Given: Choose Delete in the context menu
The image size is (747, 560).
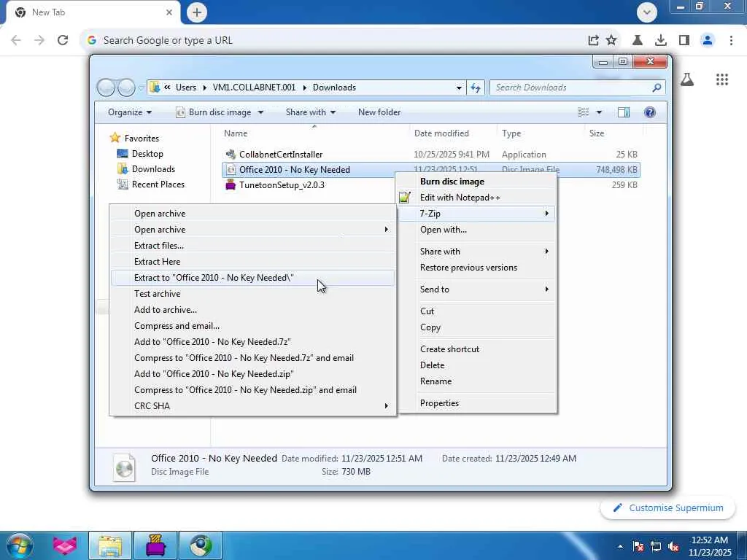Looking at the screenshot, I should pos(477,365).
